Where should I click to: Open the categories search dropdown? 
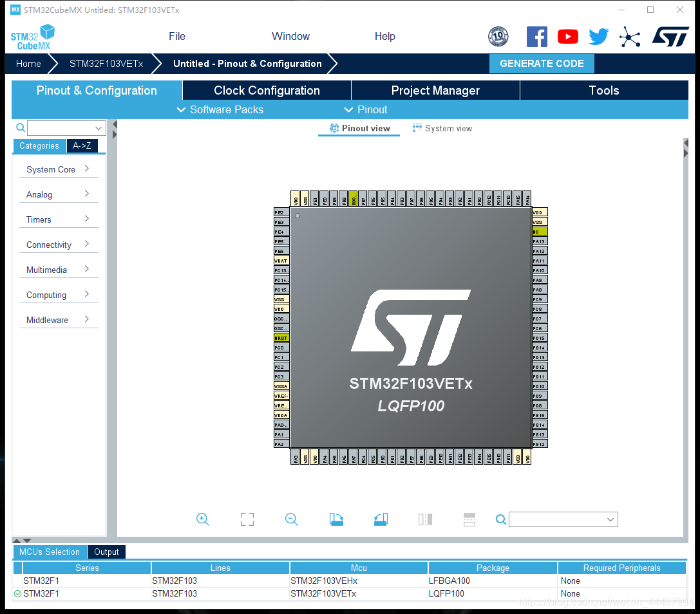tap(99, 128)
